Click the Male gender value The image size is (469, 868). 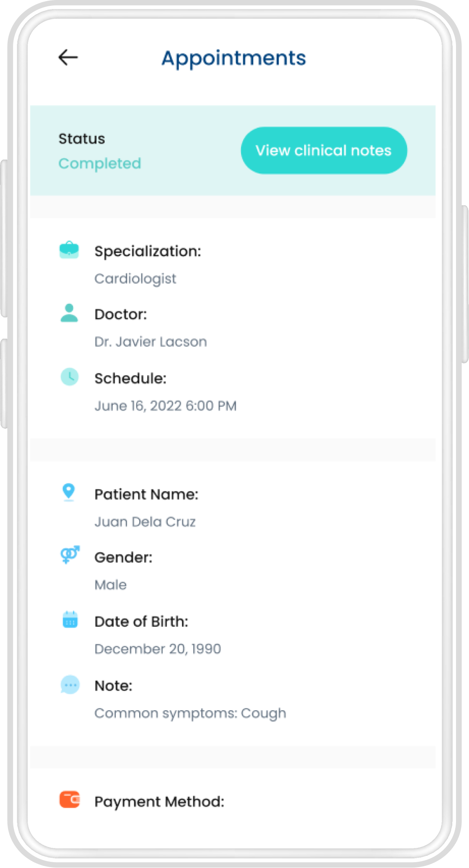111,585
